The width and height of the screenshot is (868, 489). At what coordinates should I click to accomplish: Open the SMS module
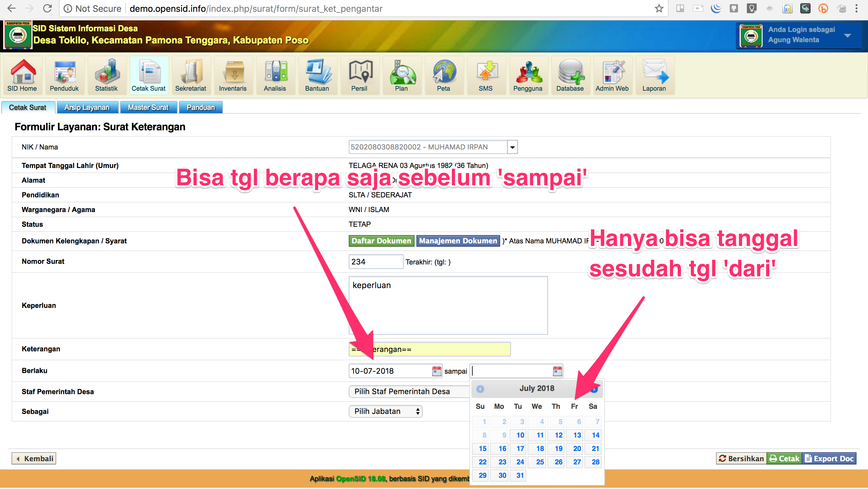point(486,75)
